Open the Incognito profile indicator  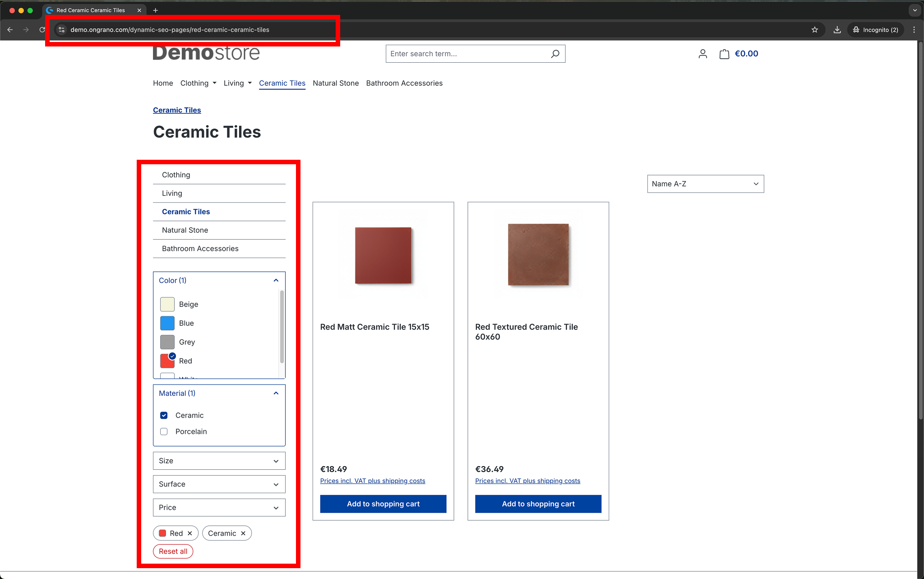[x=875, y=30]
